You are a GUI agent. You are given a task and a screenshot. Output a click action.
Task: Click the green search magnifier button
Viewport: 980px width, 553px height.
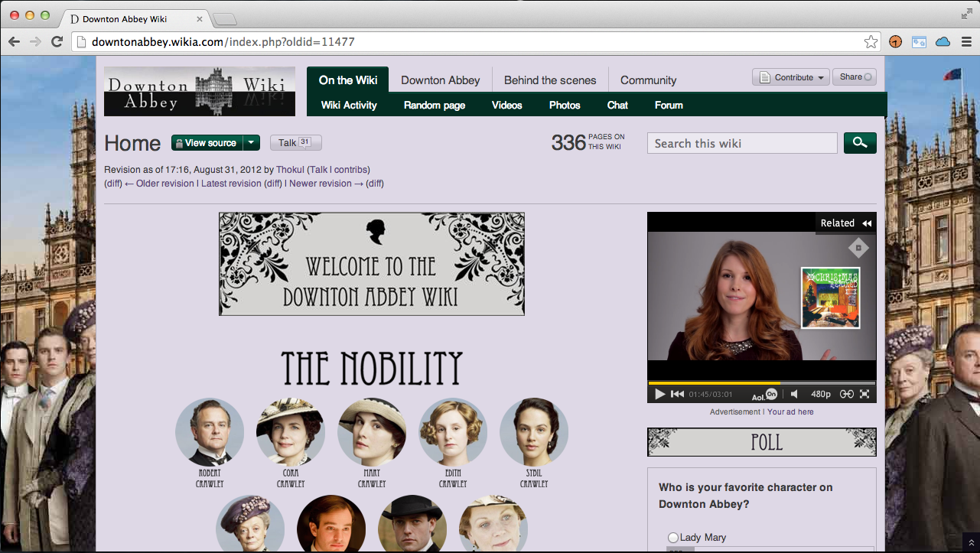[860, 143]
